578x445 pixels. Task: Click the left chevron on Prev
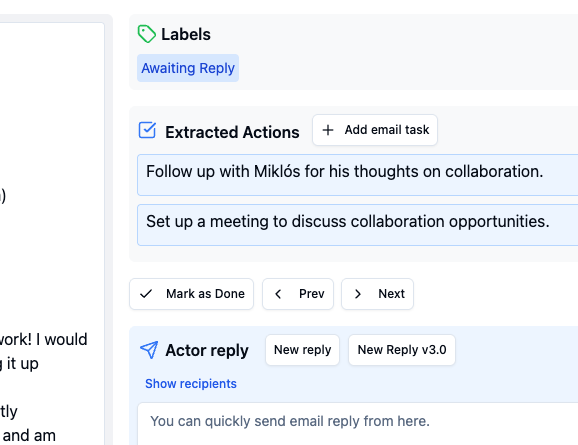(x=278, y=294)
